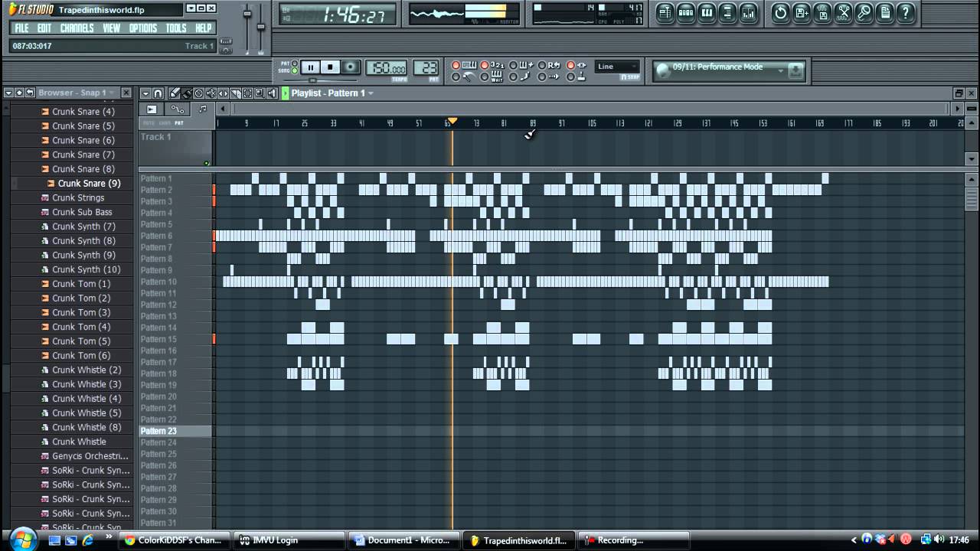Open the TOOLS menu
The height and width of the screenshot is (551, 980).
[x=176, y=28]
